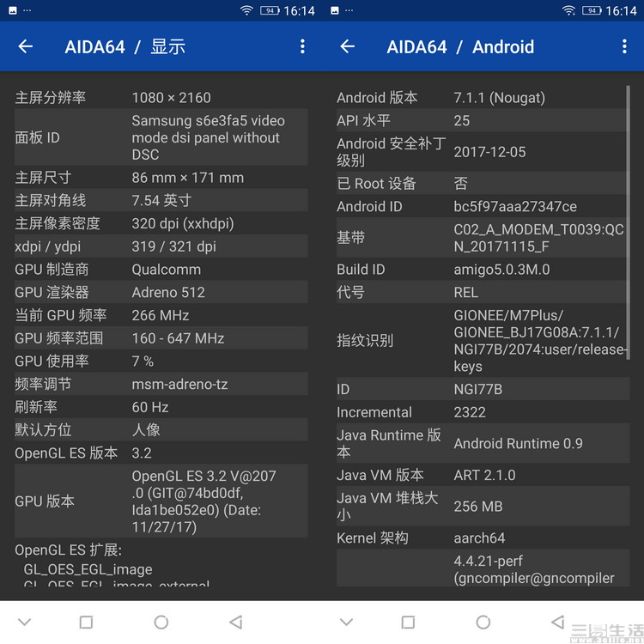This screenshot has width=644, height=644.
Task: Tap left phone's hide navigation bar chevron
Action: (25, 623)
